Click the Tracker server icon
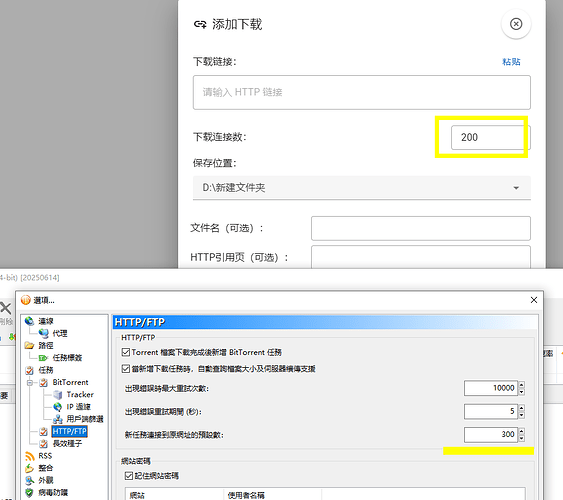This screenshot has height=500, width=563. coord(57,394)
